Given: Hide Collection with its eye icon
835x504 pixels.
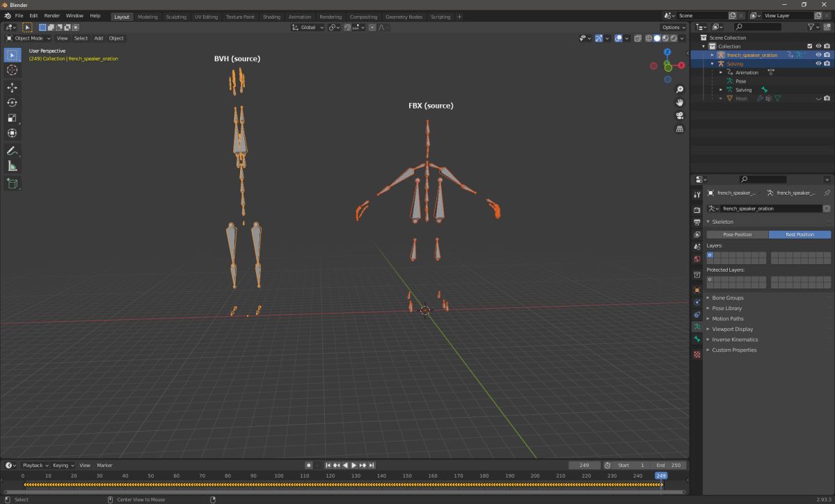Looking at the screenshot, I should pos(818,47).
